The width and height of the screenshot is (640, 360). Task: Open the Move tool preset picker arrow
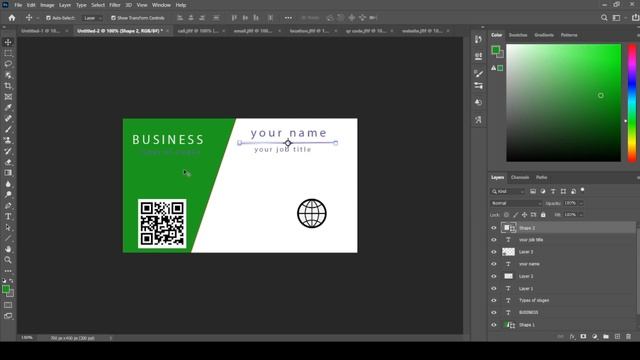tap(37, 18)
